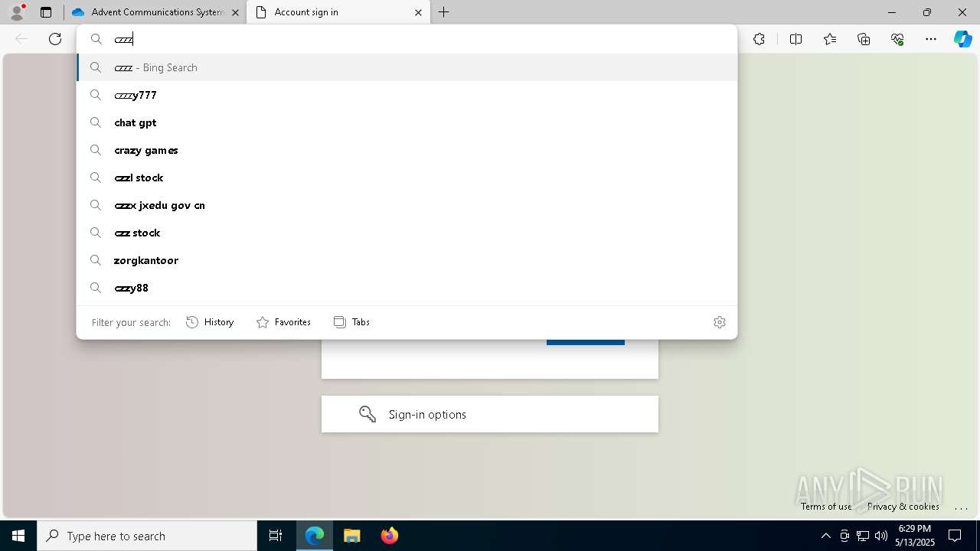Image resolution: width=980 pixels, height=551 pixels.
Task: Open the taskbar clock and date
Action: click(x=915, y=536)
